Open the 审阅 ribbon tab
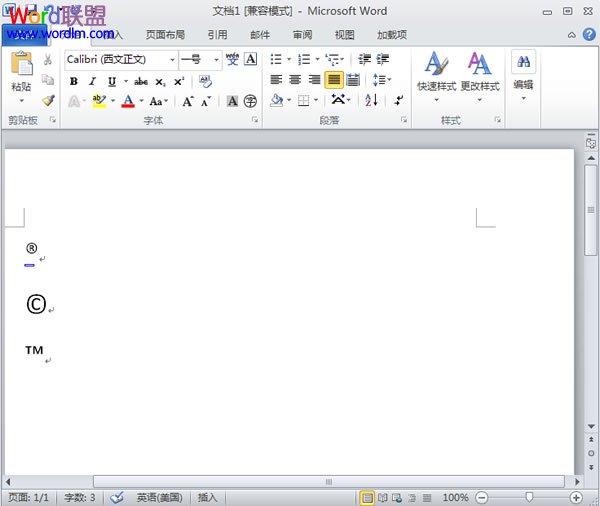The height and width of the screenshot is (506, 600). coord(302,35)
